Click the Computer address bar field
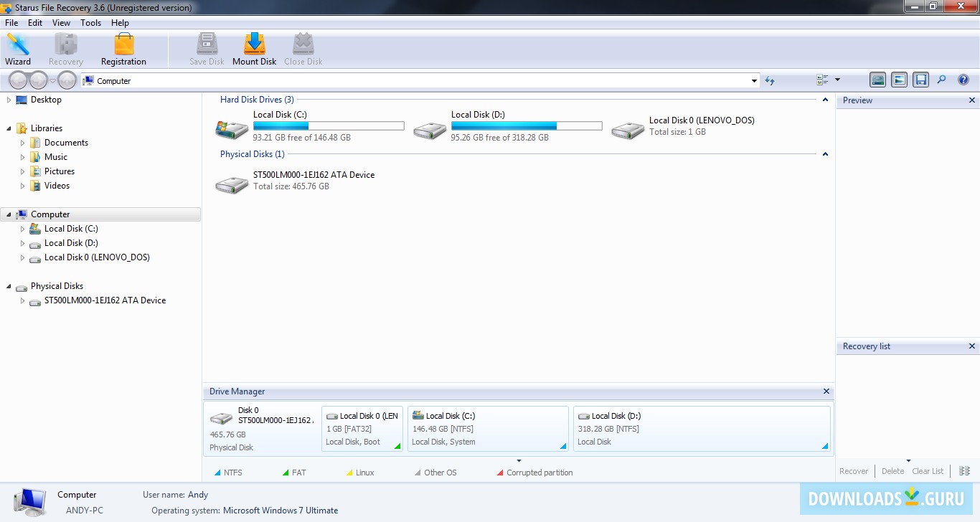The image size is (980, 522). click(420, 81)
